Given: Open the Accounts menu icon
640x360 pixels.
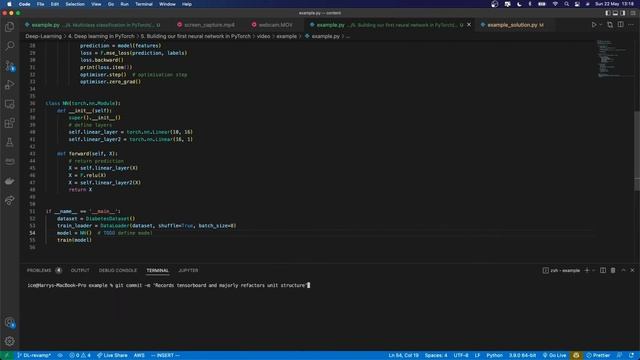Looking at the screenshot, I should click(x=9, y=322).
